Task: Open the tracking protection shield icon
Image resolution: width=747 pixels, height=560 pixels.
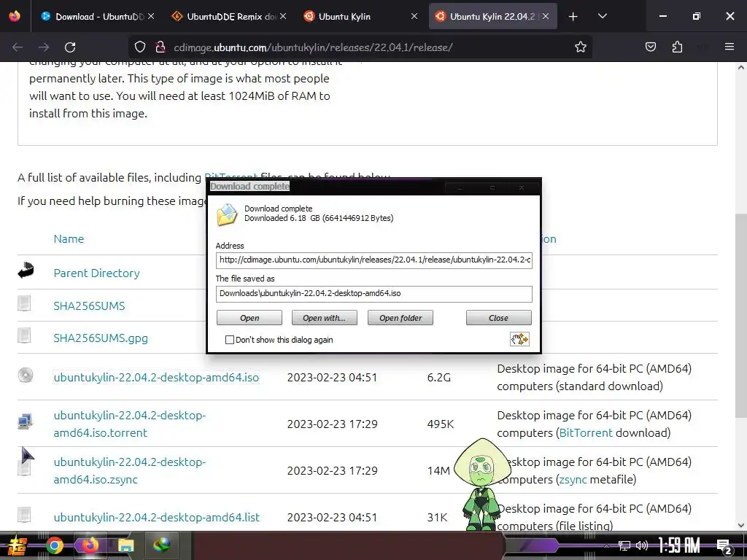Action: coord(139,47)
